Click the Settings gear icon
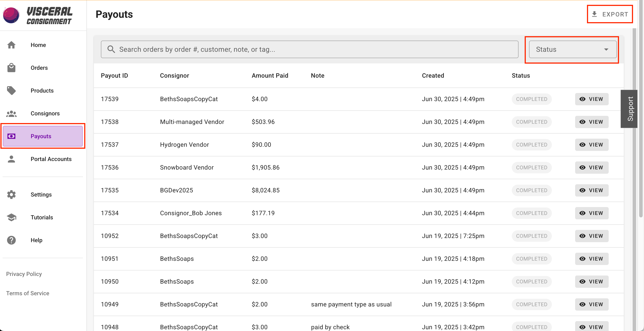Viewport: 644px width, 331px height. tap(11, 195)
